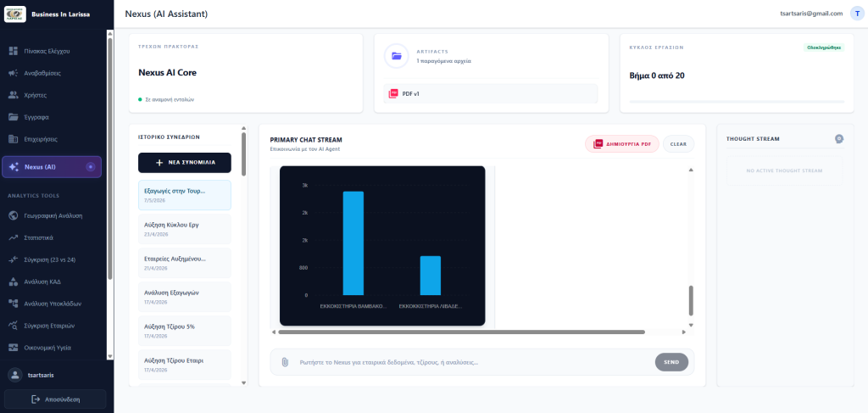The width and height of the screenshot is (868, 413).
Task: Click the tsartsaris@gmail.com email text
Action: 811,14
